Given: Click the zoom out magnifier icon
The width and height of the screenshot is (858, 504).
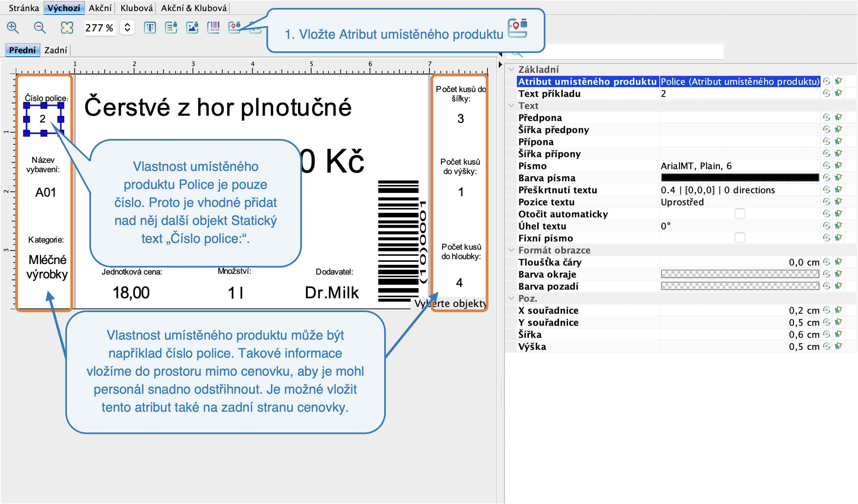Looking at the screenshot, I should pyautogui.click(x=40, y=28).
